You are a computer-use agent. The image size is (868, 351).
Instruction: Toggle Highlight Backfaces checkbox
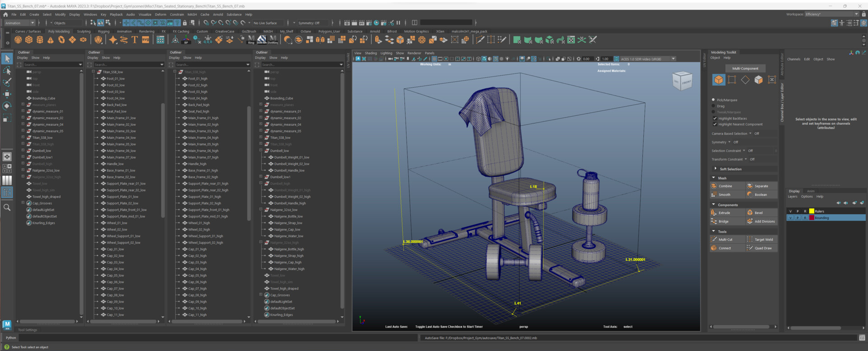point(715,119)
